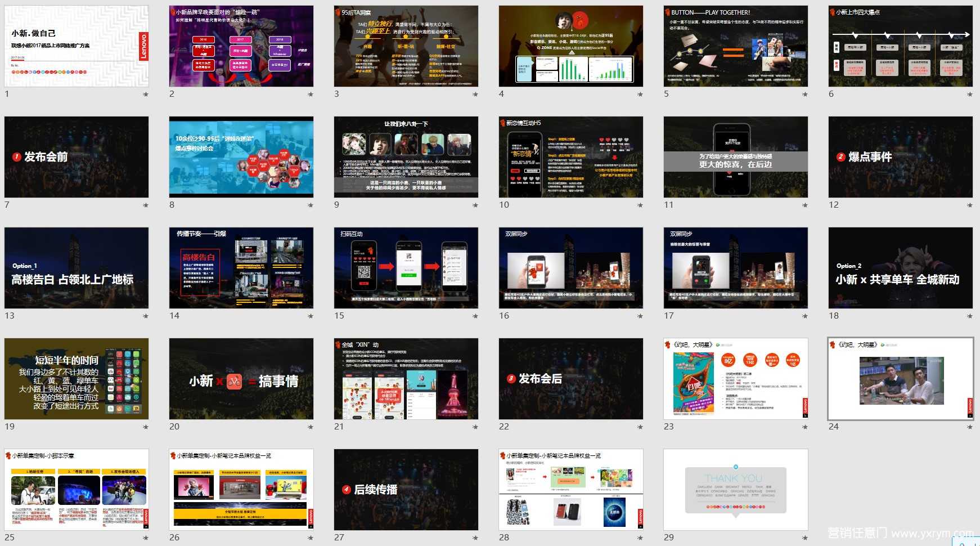Select the '后续传播' section slide thumbnail
The height and width of the screenshot is (546, 980).
[406, 490]
